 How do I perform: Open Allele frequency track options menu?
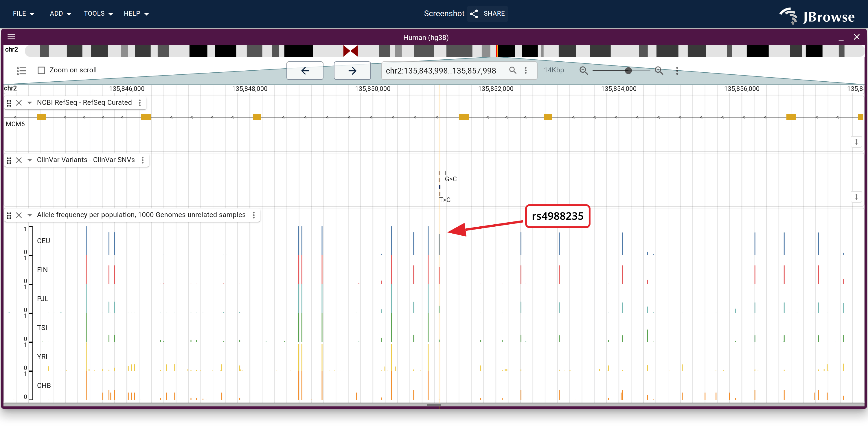coord(254,215)
